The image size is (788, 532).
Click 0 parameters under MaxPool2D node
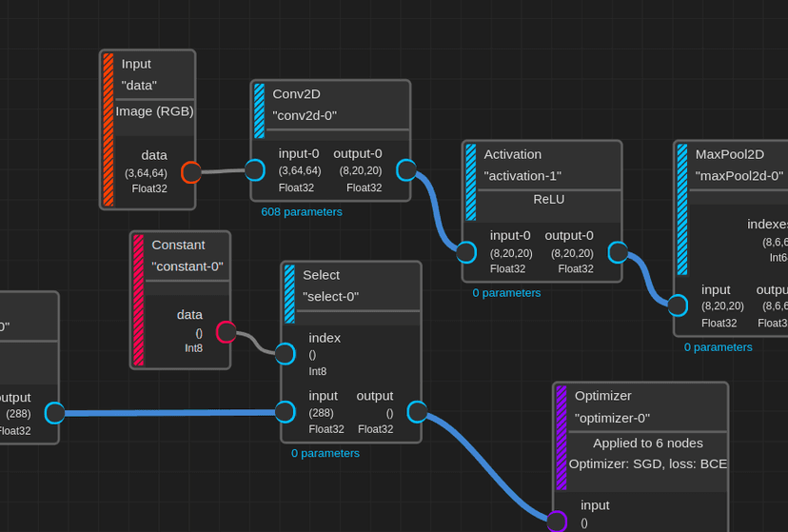click(719, 347)
